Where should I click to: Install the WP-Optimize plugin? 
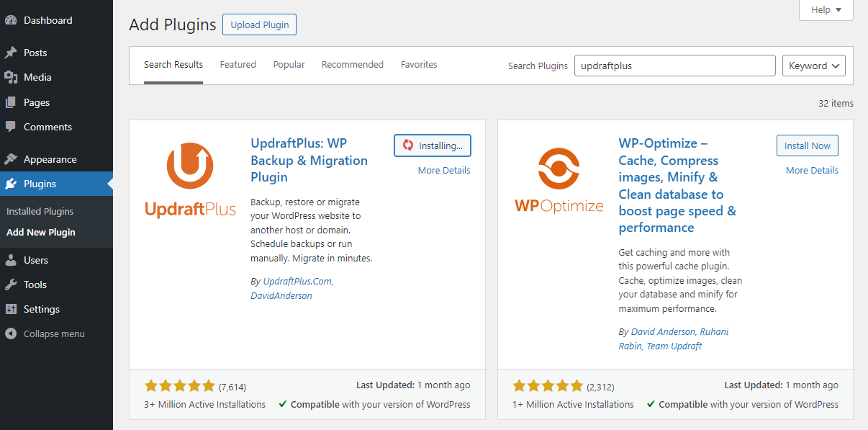807,145
